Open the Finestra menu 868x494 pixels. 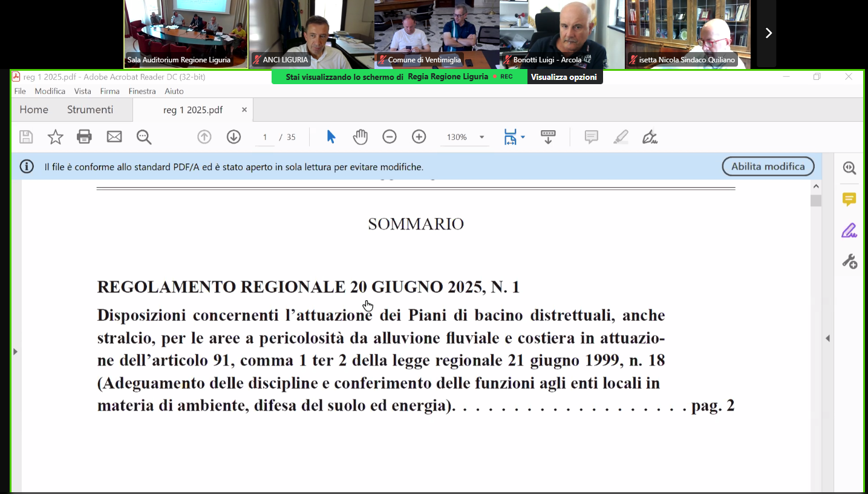tap(142, 91)
